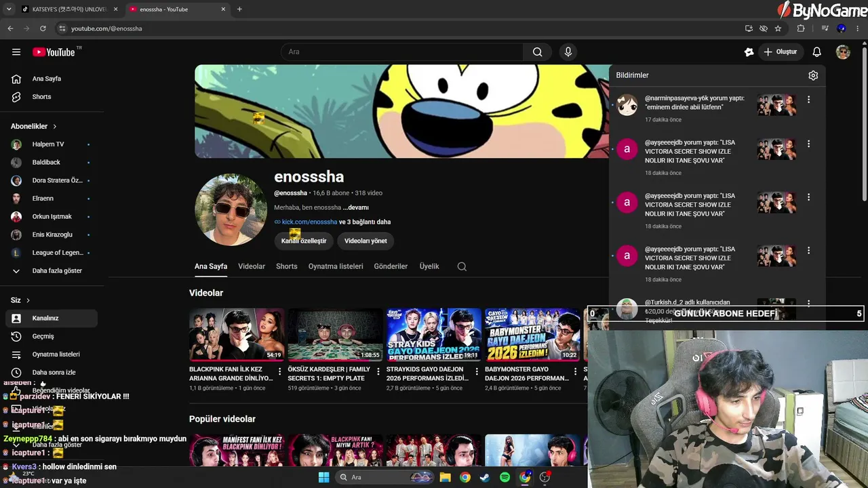Open more options for the BLACKPINK FANI video
Screen dimensions: 868x488
279,371
